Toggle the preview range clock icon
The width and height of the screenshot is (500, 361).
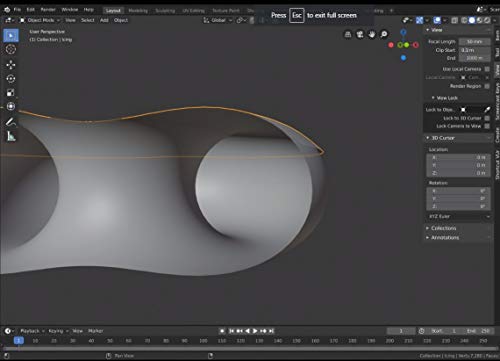tap(422, 331)
